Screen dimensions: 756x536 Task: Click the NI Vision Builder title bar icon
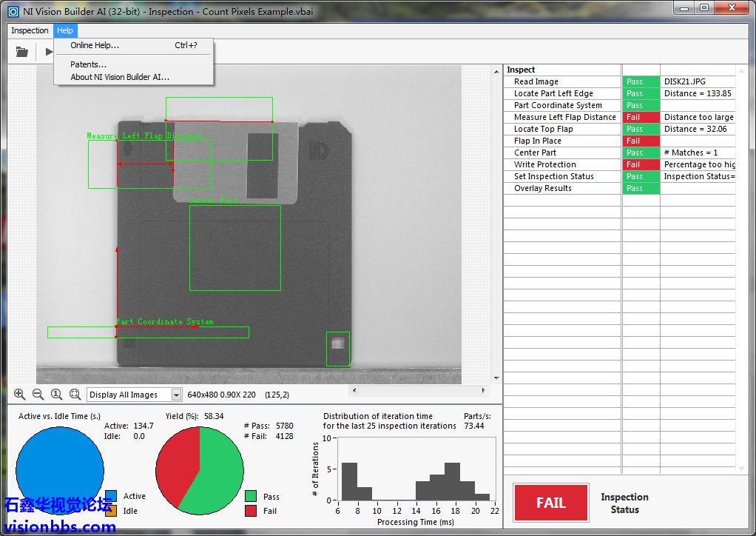[x=13, y=12]
